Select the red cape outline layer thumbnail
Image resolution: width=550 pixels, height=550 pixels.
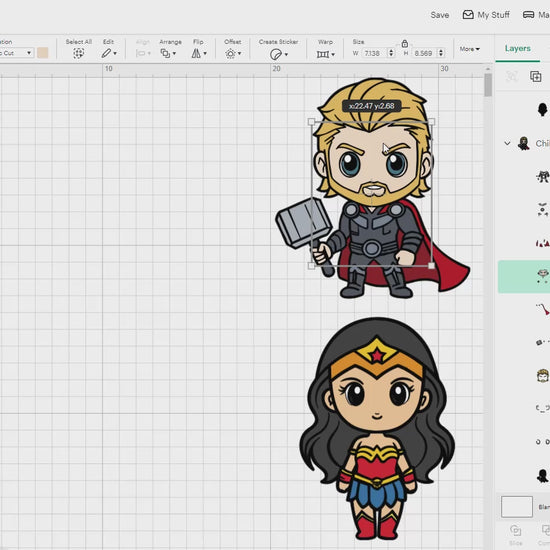pyautogui.click(x=543, y=309)
